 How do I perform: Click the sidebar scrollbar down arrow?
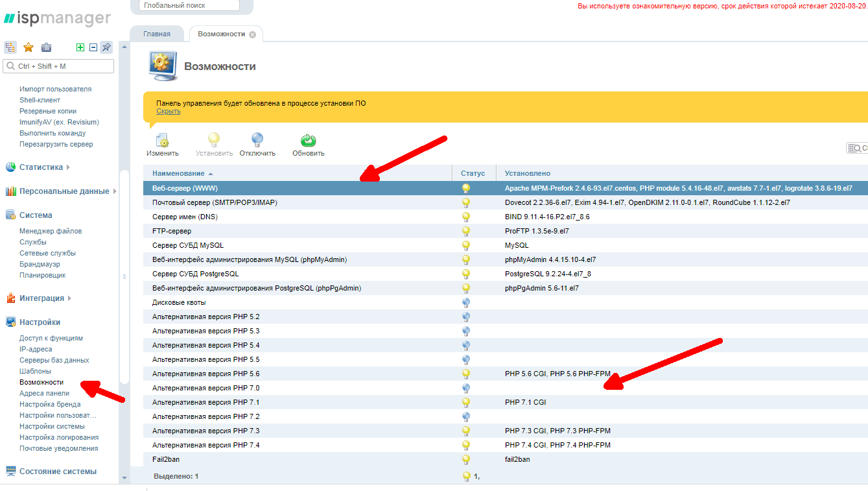[124, 478]
